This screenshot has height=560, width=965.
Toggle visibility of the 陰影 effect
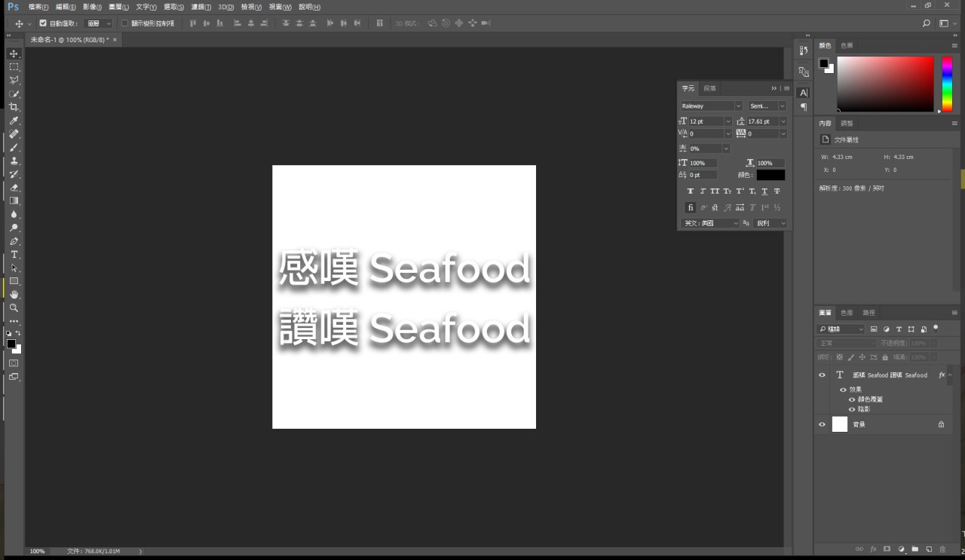point(852,409)
